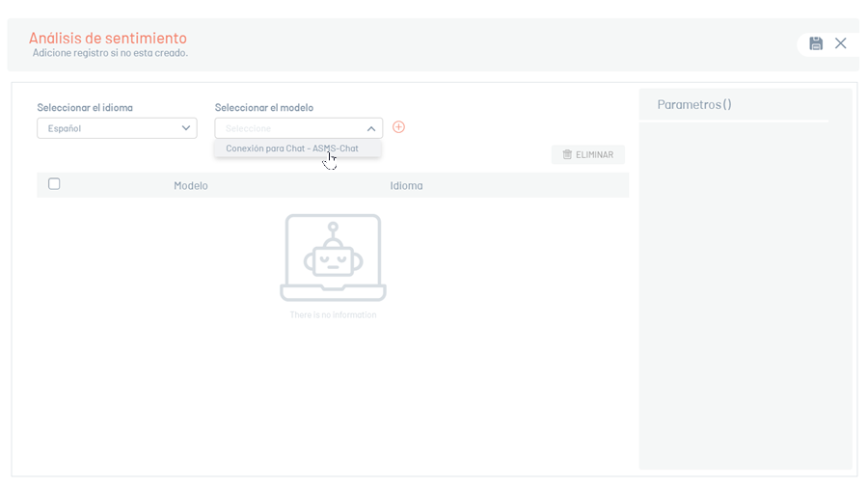Click the 'Seleccionar el modelo' label
Screen dimensions: 868x487
point(264,108)
